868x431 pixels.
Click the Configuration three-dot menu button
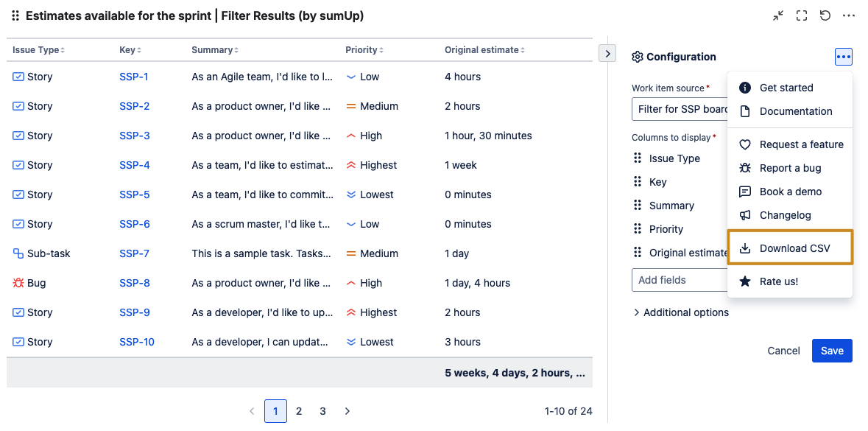(843, 57)
